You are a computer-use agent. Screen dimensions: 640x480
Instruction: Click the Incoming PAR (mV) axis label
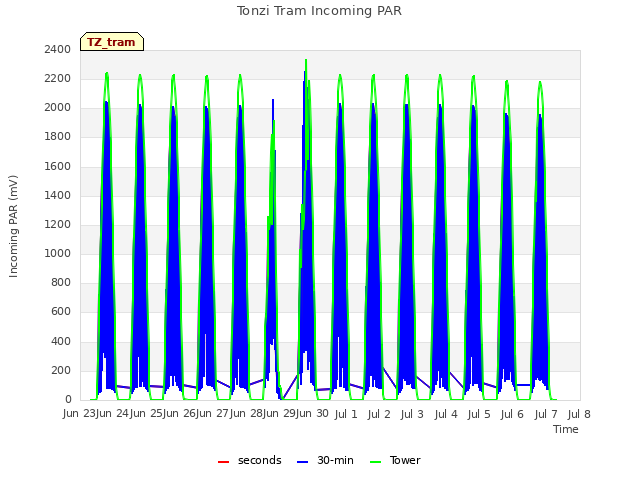coord(13,226)
